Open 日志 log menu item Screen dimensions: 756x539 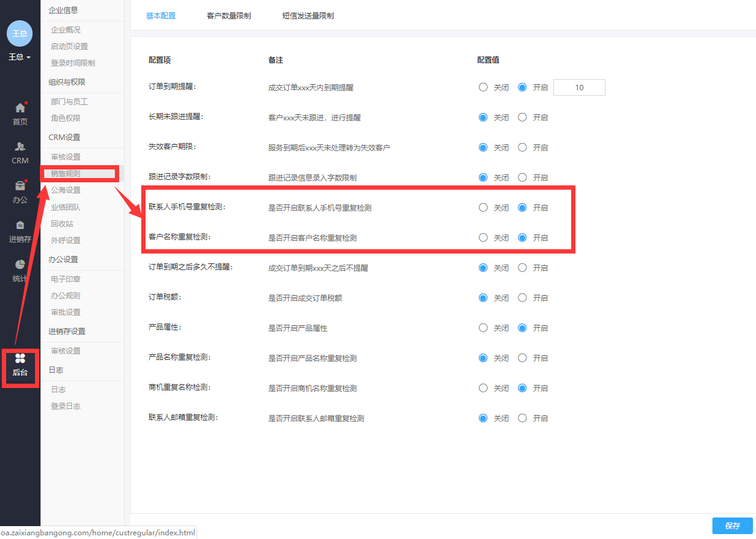coord(58,389)
